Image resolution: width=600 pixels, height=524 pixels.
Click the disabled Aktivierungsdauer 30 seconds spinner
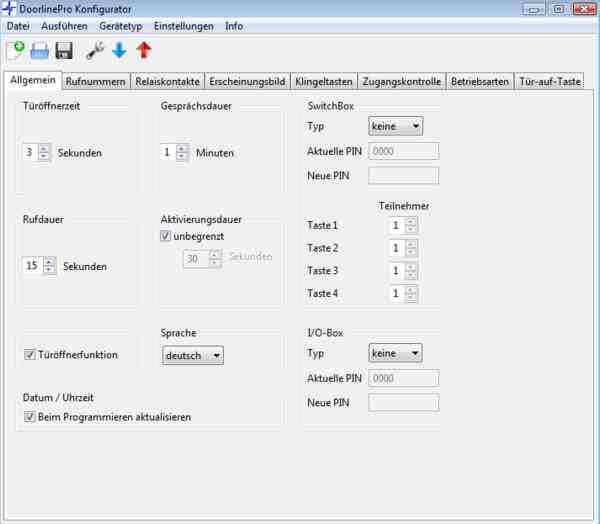pyautogui.click(x=202, y=258)
